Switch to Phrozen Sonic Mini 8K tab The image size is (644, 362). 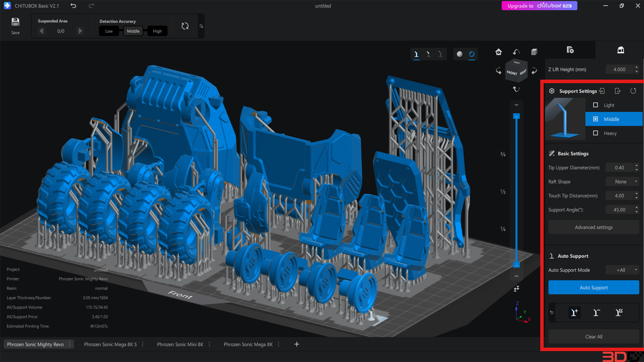click(180, 344)
